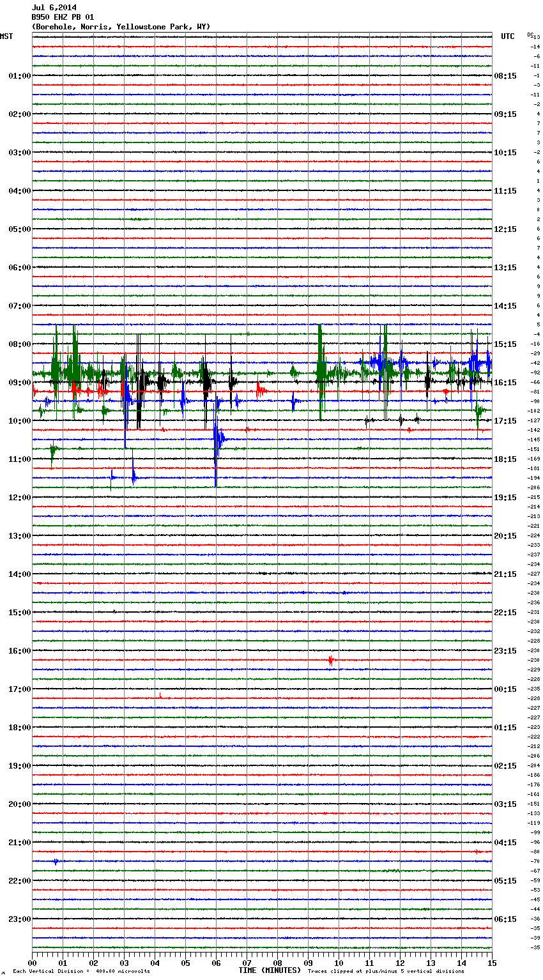
Task: Click the "Traces clipped at plus/minus 5" note
Action: click(386, 972)
